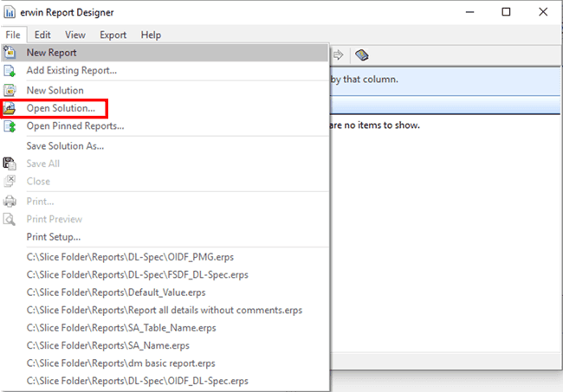Click the Close menu entry

[x=165, y=181]
